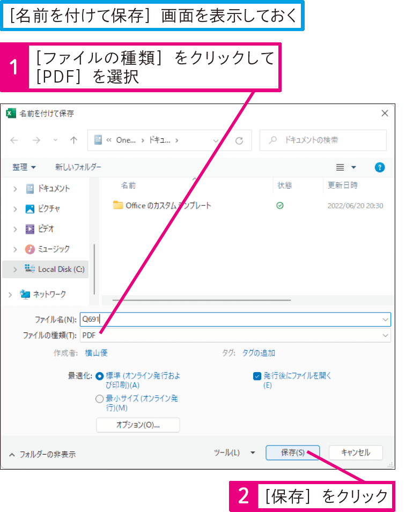Image resolution: width=420 pixels, height=512 pixels.
Task: Expand the ミュージック tree node
Action: [x=15, y=249]
